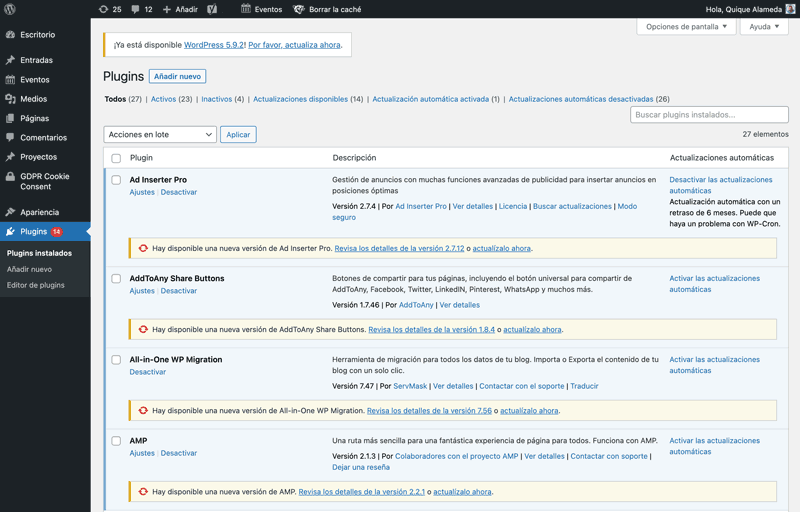Click the Eventos calendar icon in sidebar

tap(10, 80)
